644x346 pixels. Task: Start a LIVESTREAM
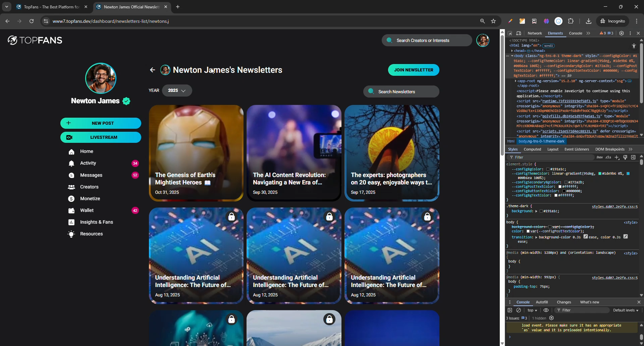click(101, 137)
